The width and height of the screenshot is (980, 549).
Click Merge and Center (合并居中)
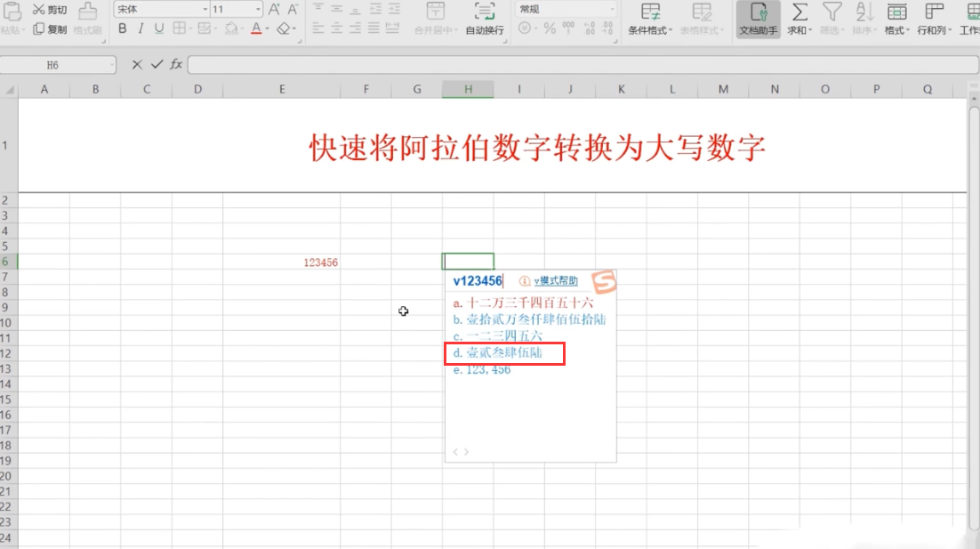click(x=436, y=18)
